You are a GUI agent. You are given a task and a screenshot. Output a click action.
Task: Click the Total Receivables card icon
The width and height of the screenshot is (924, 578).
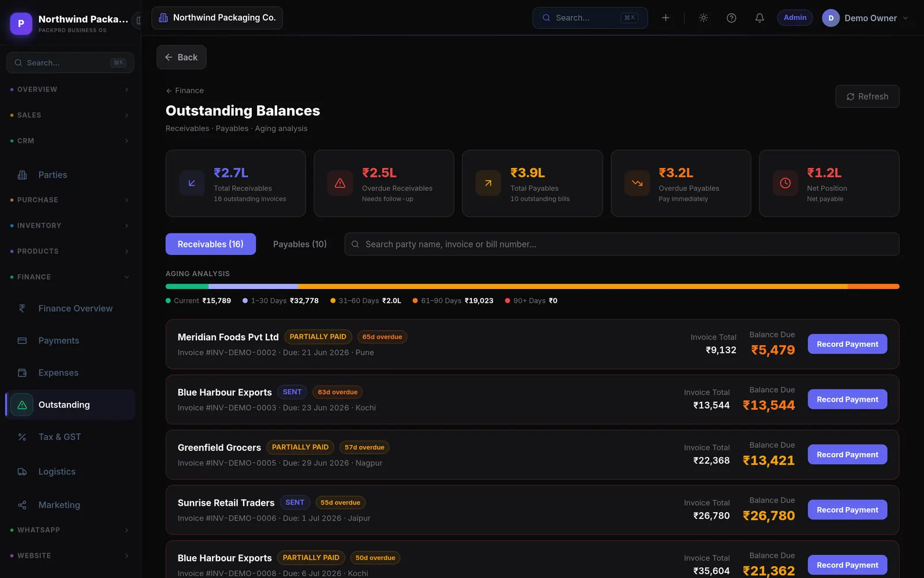tap(192, 183)
